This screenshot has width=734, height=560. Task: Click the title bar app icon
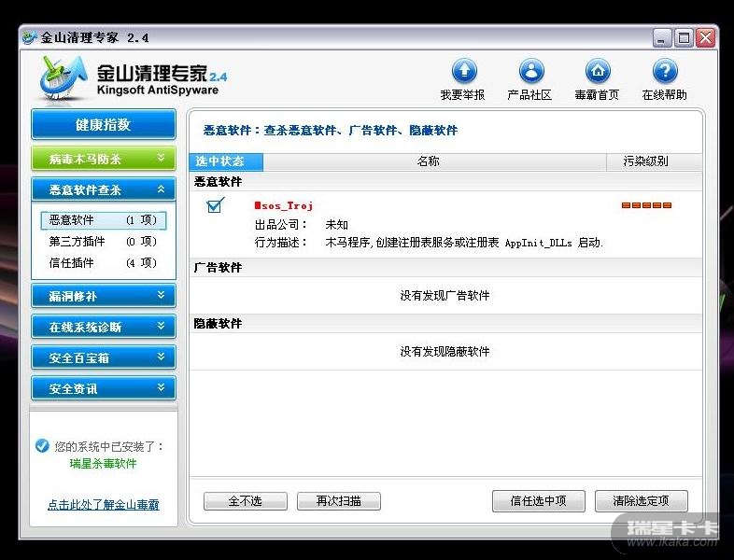(30, 37)
